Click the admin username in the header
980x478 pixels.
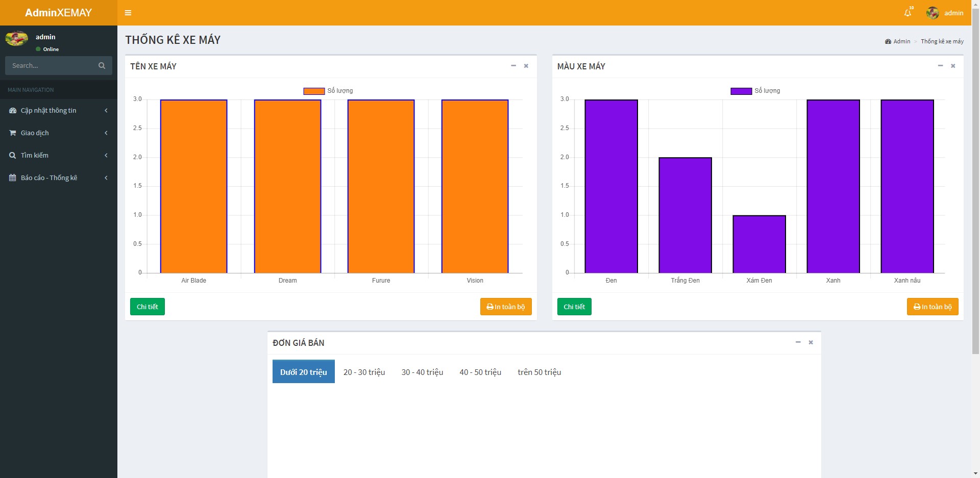[x=953, y=13]
